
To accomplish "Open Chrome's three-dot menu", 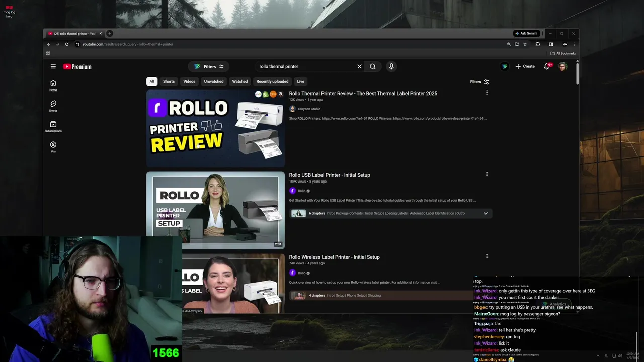I will (x=574, y=44).
